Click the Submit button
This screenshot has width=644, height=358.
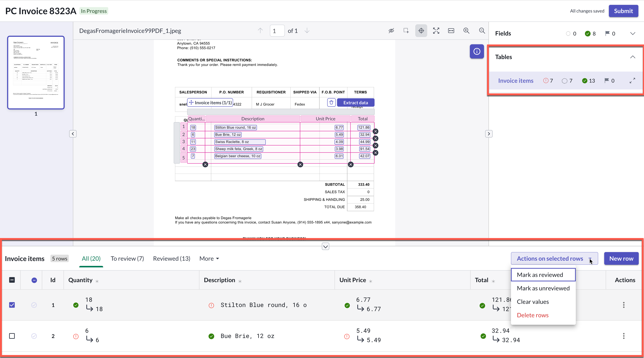pyautogui.click(x=623, y=11)
